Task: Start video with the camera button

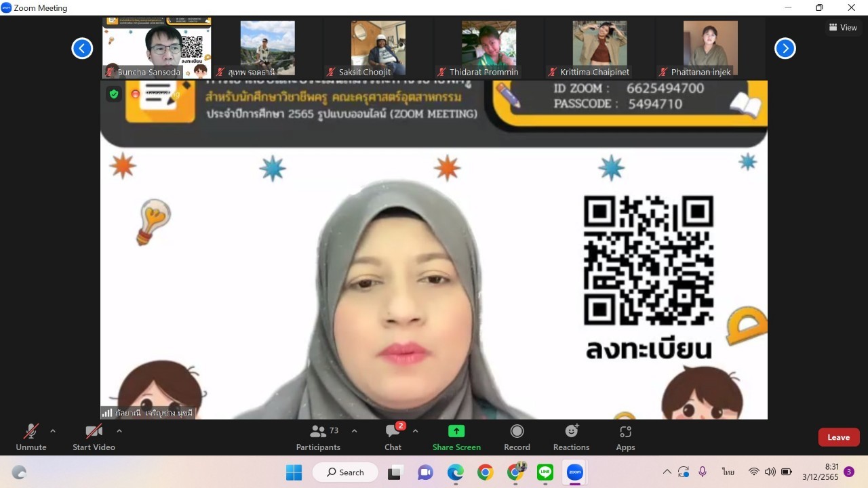Action: [x=94, y=437]
